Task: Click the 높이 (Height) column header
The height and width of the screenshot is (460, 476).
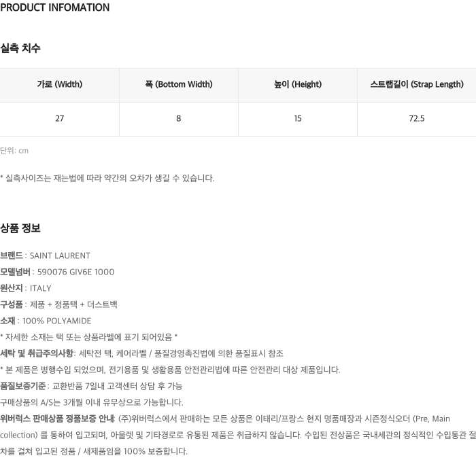Action: pos(298,85)
